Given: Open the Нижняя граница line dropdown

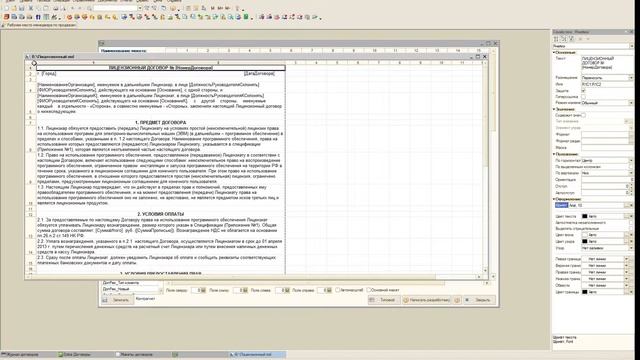Looking at the screenshot, I should 627,278.
